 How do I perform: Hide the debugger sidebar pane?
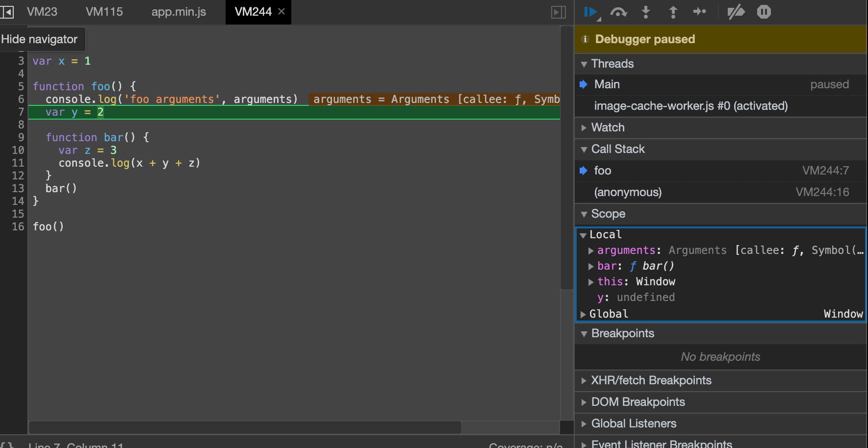[x=559, y=12]
